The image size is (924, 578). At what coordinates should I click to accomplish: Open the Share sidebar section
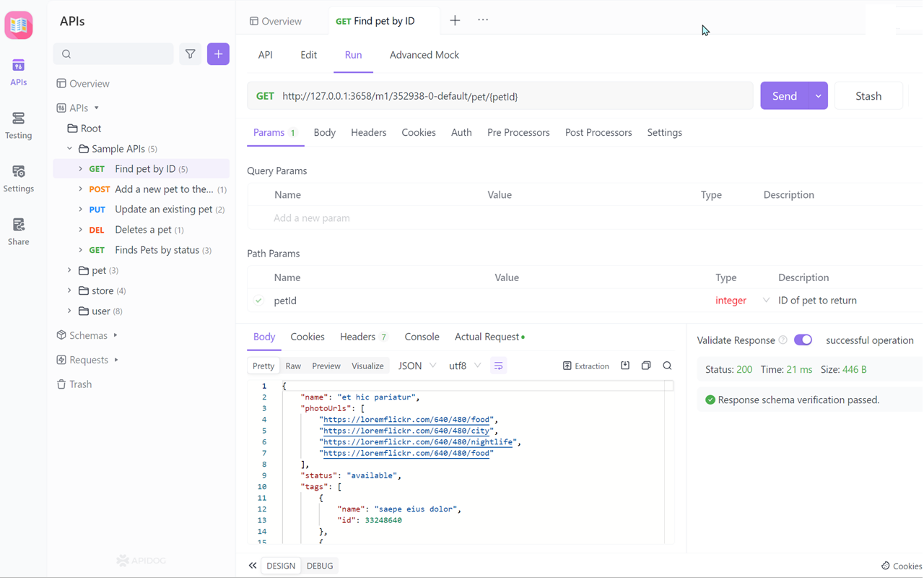[19, 232]
